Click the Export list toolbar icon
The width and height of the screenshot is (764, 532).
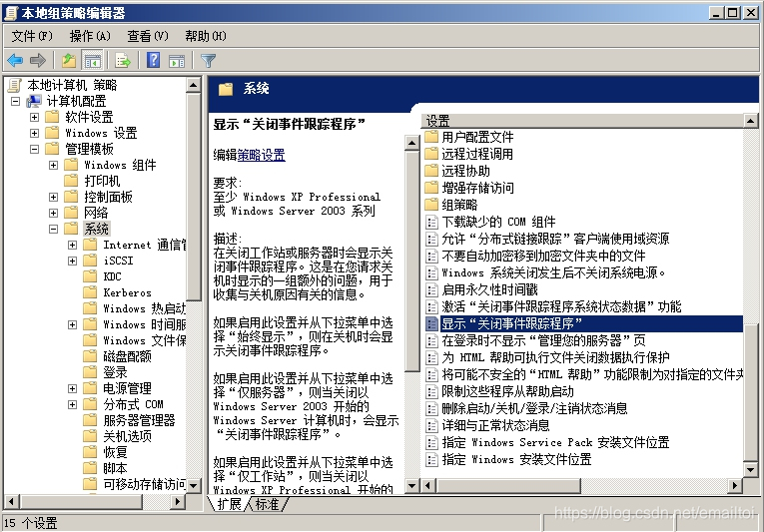pos(123,61)
